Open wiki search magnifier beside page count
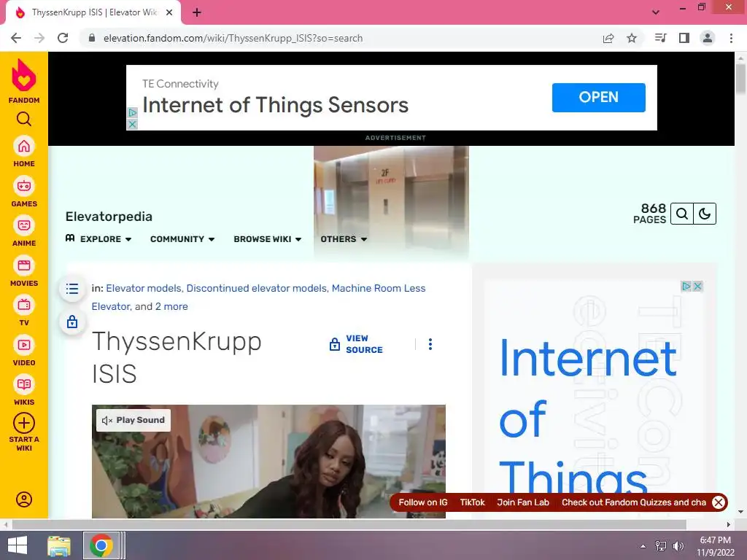 (x=682, y=214)
